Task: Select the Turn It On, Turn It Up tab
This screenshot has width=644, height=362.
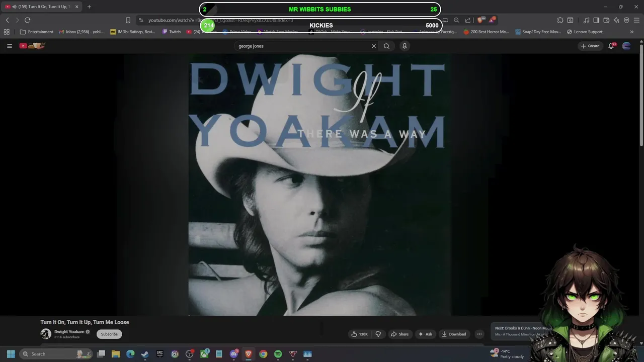Action: click(x=41, y=7)
